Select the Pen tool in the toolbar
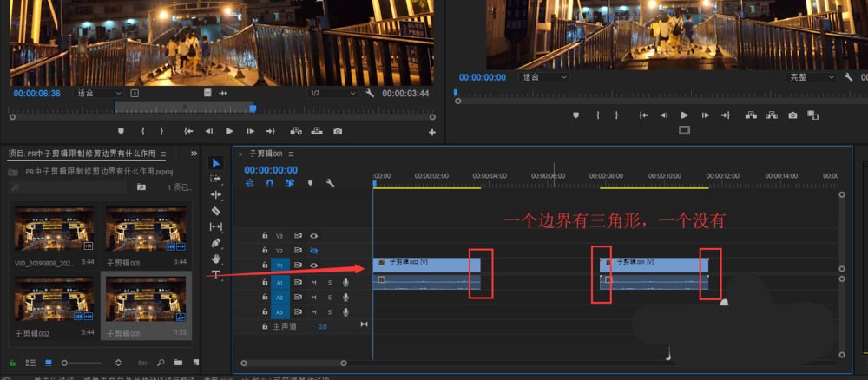Screen dimensions: 868x380 point(216,243)
